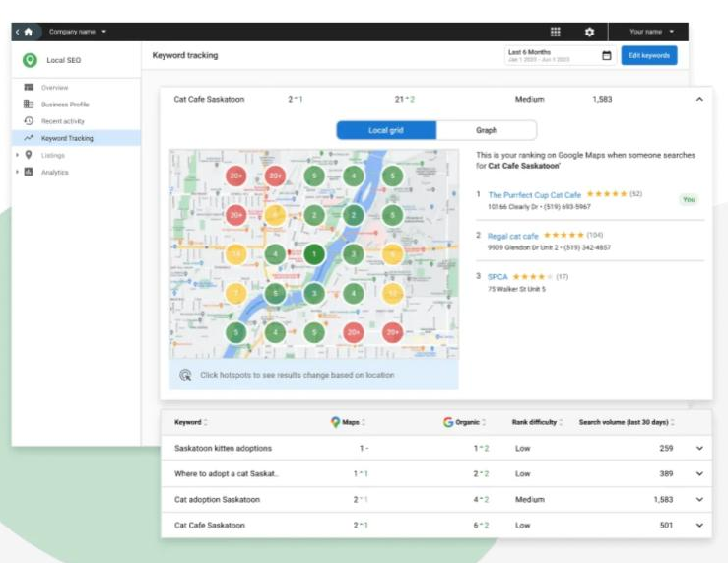Viewport: 728px width, 563px height.
Task: Click Cat adoption Saskatoon keyword text
Action: tap(217, 499)
